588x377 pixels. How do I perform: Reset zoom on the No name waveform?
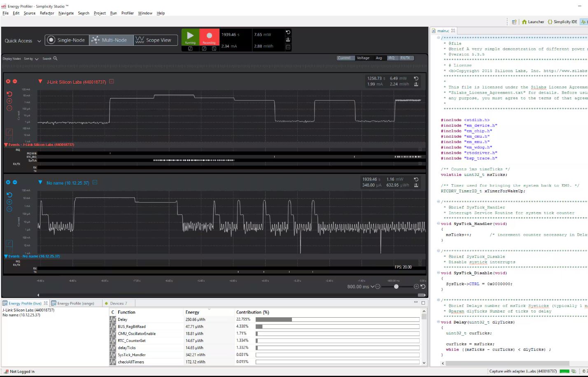click(x=9, y=195)
